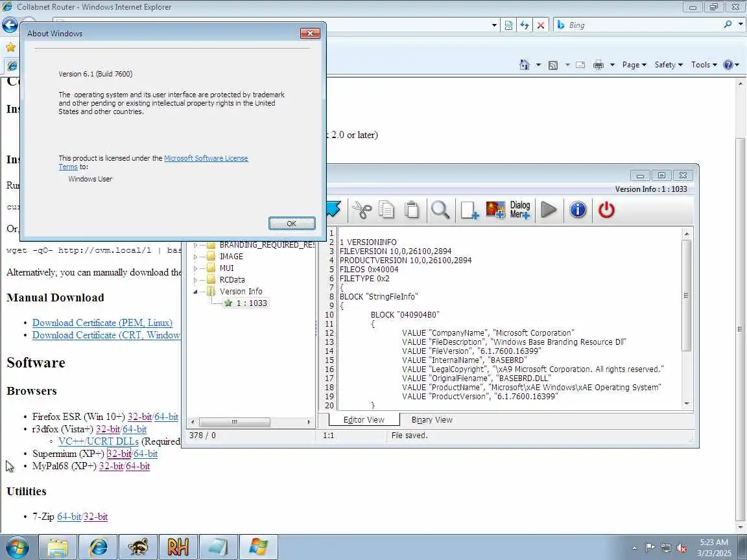Open the Print dropdown arrow

(x=612, y=65)
